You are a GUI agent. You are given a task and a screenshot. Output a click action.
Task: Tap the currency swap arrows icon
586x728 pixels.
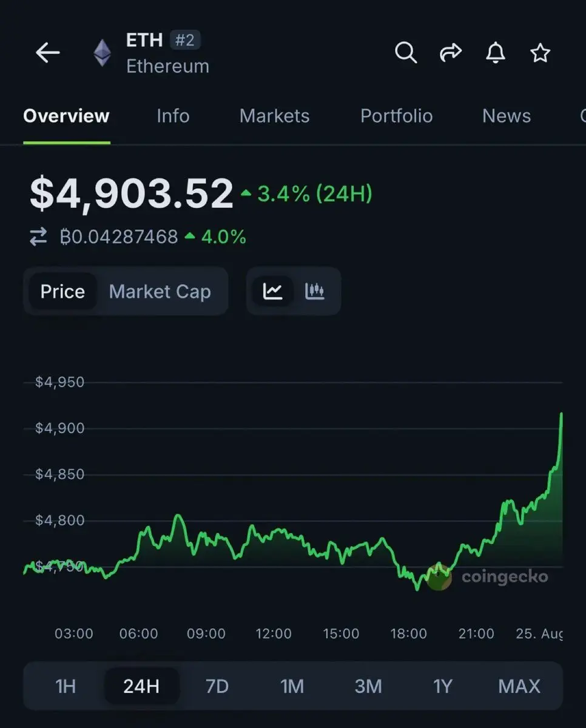(x=38, y=237)
